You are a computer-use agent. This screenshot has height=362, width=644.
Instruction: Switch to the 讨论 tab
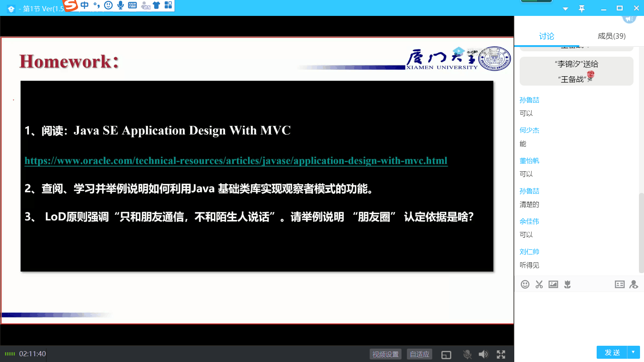pos(546,36)
